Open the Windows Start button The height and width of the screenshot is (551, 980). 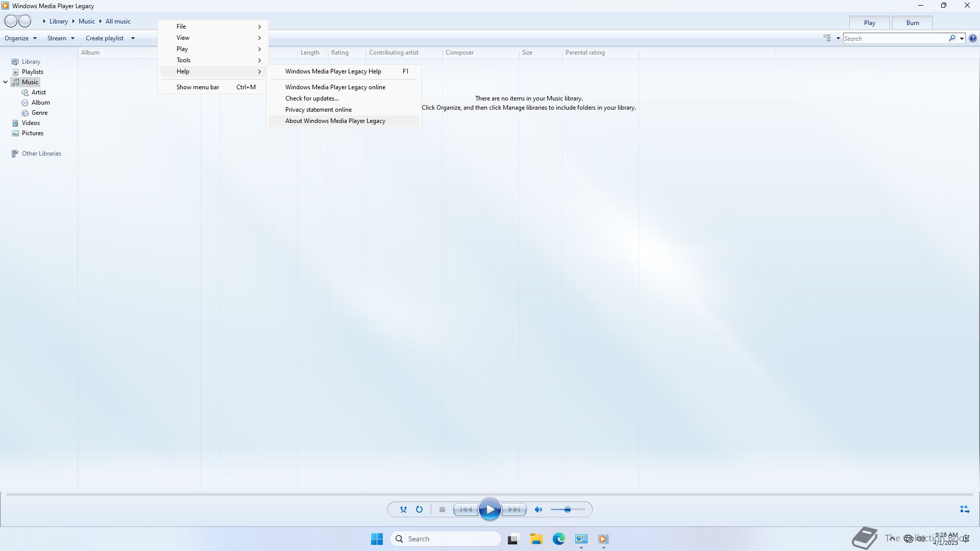(x=377, y=539)
